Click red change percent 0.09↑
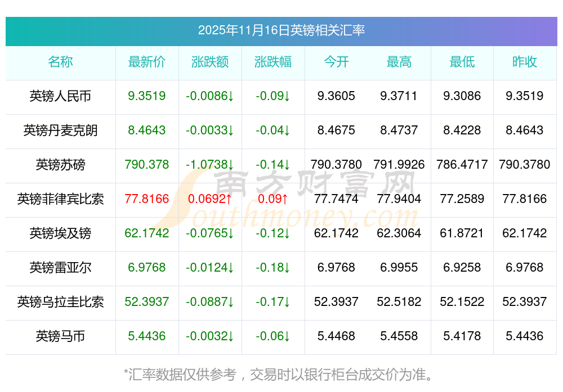The image size is (563, 392). click(273, 199)
